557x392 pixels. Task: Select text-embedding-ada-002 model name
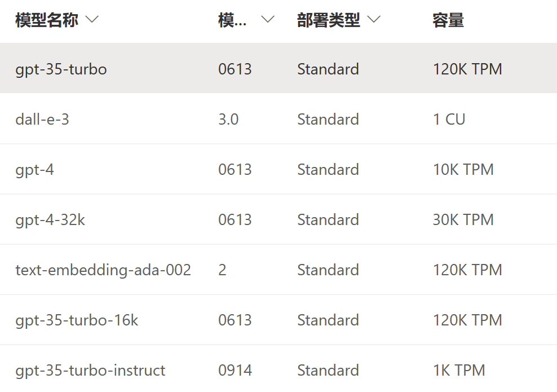(103, 270)
